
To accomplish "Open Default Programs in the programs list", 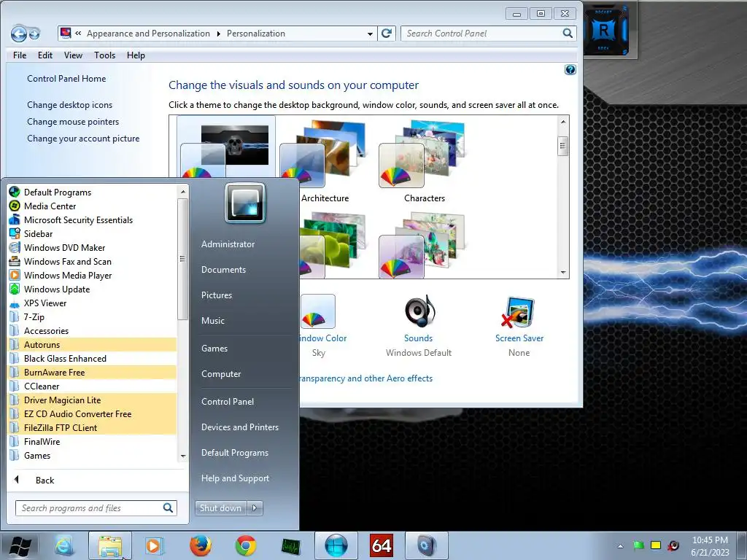I will [93, 192].
